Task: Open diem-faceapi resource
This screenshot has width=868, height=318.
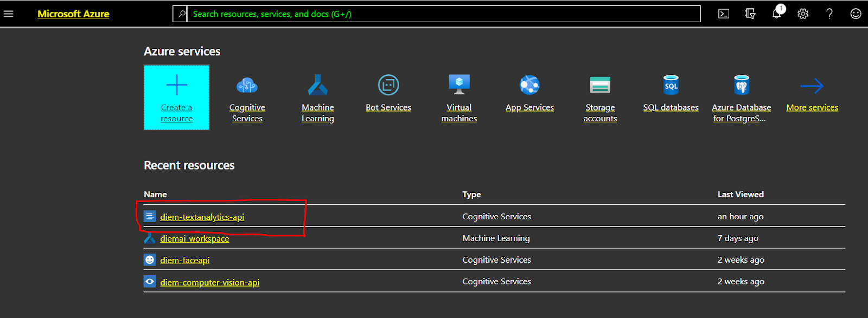Action: tap(184, 260)
